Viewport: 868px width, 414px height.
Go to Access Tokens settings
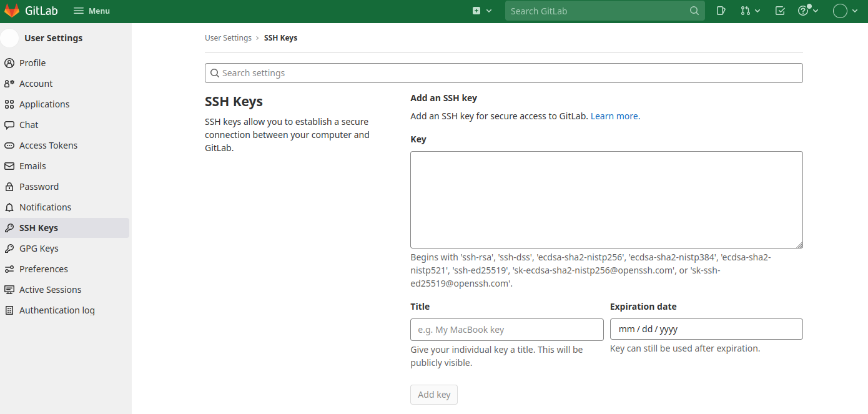pyautogui.click(x=48, y=145)
